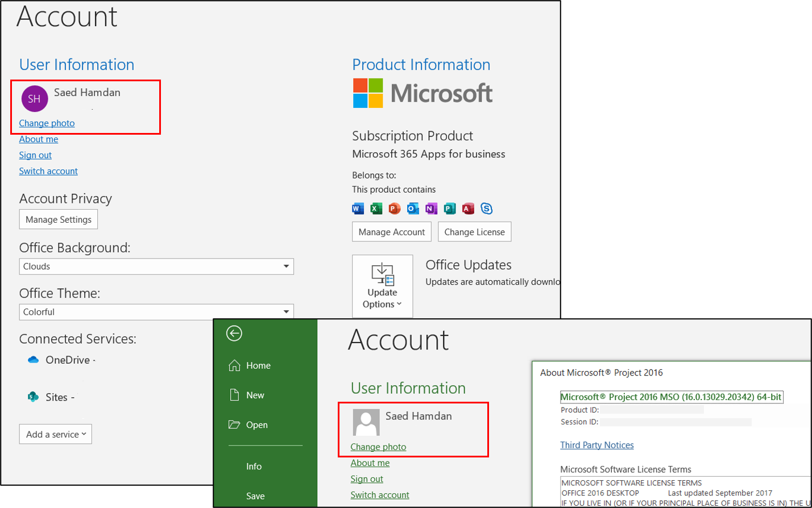Click Change photo in the green Project window
This screenshot has height=508, width=812.
coord(378,447)
